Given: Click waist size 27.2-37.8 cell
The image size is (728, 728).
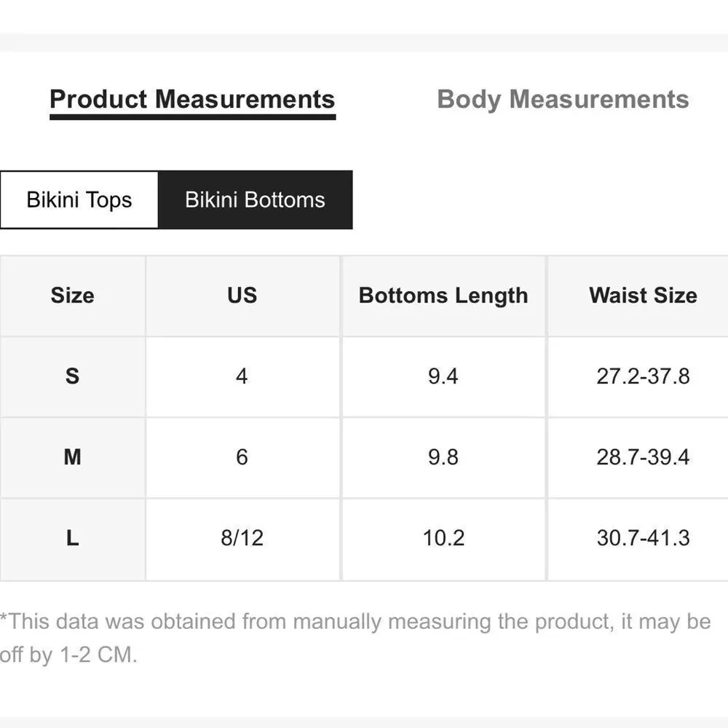Looking at the screenshot, I should [643, 376].
